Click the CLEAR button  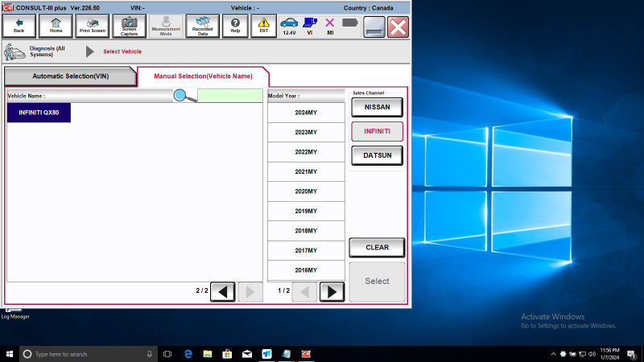[377, 248]
